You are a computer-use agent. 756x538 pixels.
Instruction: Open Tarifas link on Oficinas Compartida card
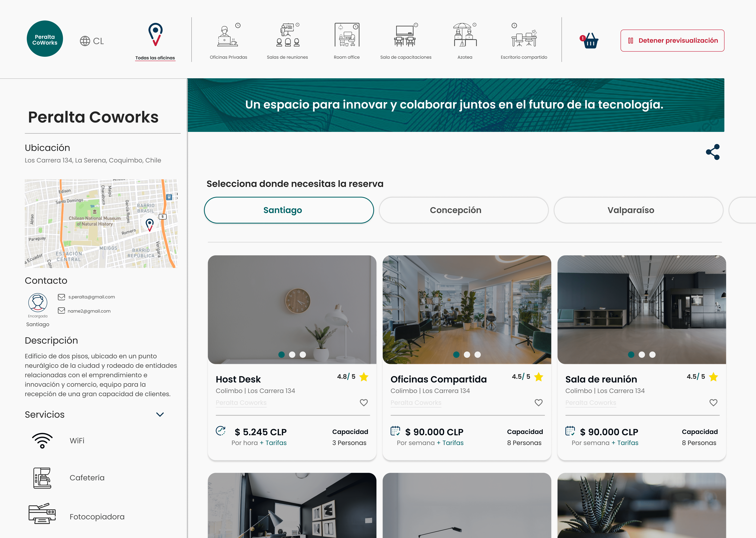pos(450,443)
